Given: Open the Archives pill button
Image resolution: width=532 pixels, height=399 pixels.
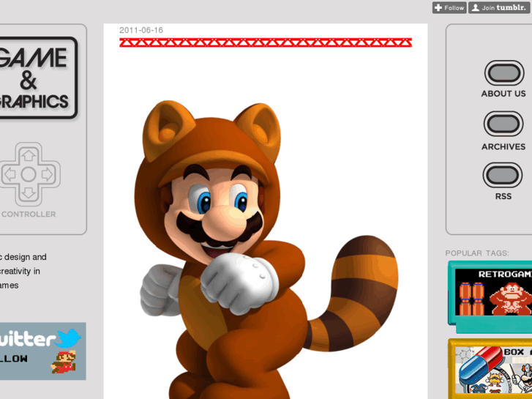Looking at the screenshot, I should [x=503, y=124].
